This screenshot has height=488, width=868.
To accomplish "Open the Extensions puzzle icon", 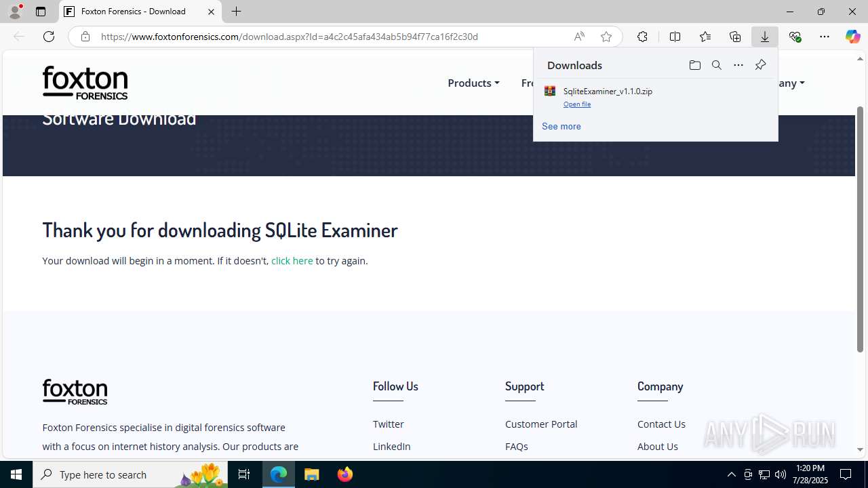I will tap(642, 37).
